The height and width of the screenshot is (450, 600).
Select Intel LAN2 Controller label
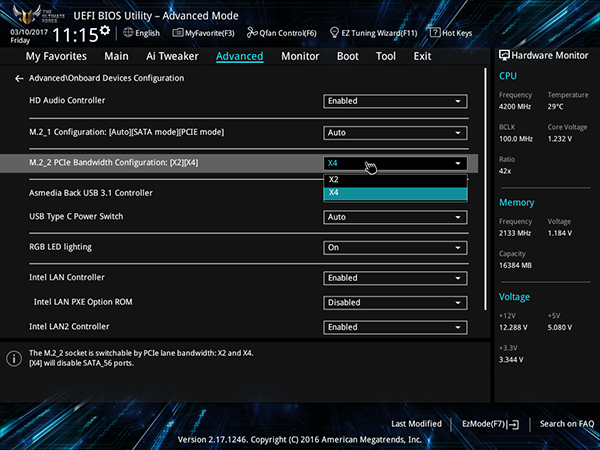pos(69,326)
